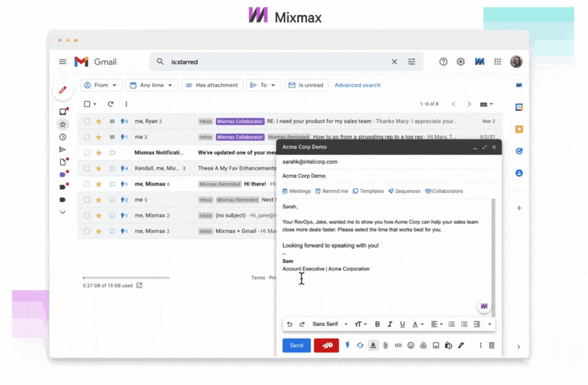588x385 pixels.
Task: Open the Sent folder icon
Action: pos(63,150)
